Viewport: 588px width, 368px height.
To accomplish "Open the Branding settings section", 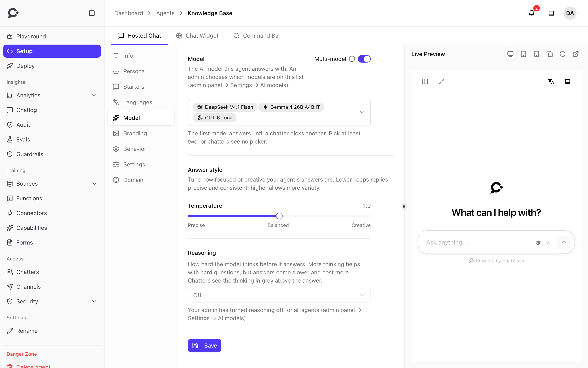I will coord(141,133).
